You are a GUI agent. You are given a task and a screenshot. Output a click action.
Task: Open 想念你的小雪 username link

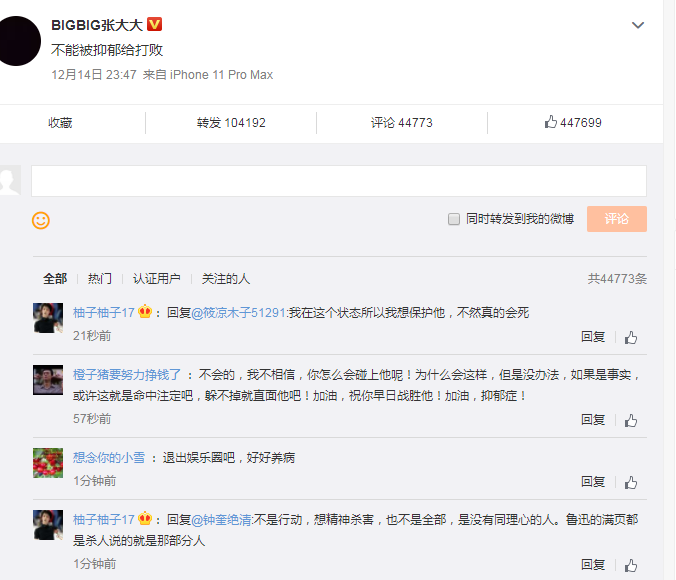109,457
